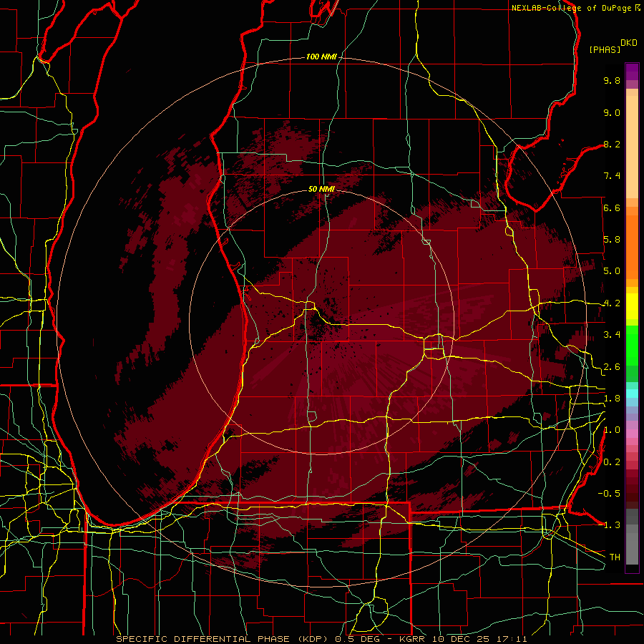Pick the dark orange segment of the color scale
The image size is (644, 644).
[632, 247]
